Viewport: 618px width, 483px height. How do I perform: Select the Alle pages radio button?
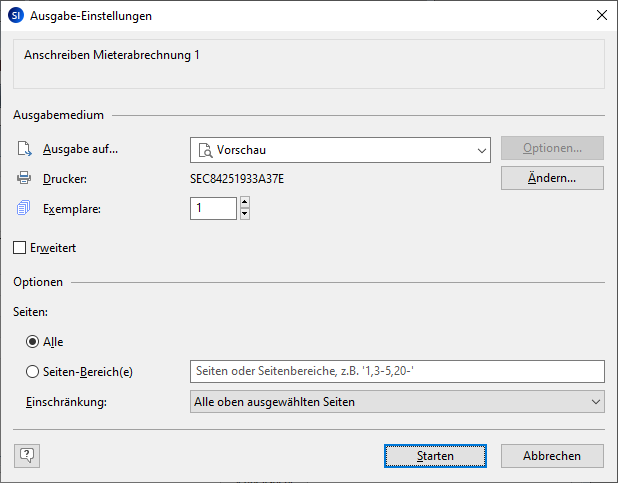(x=32, y=342)
